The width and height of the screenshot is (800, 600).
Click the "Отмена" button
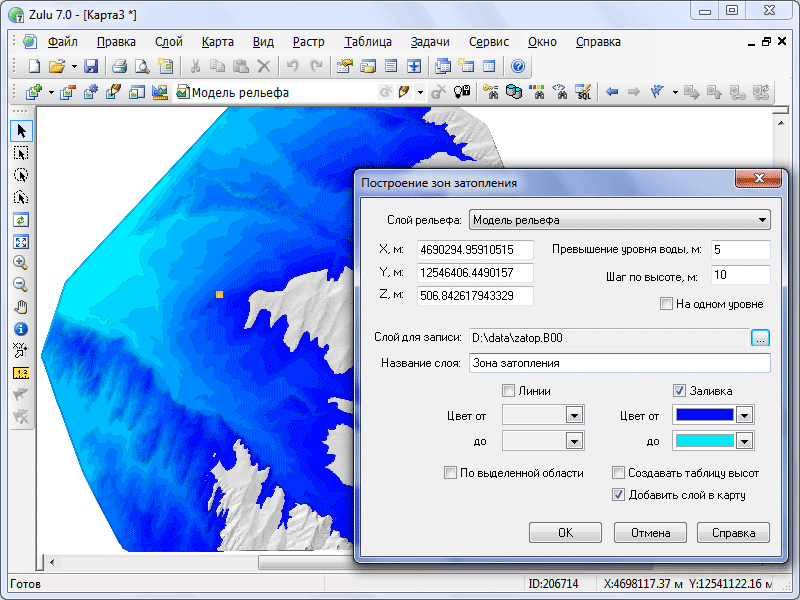point(650,533)
